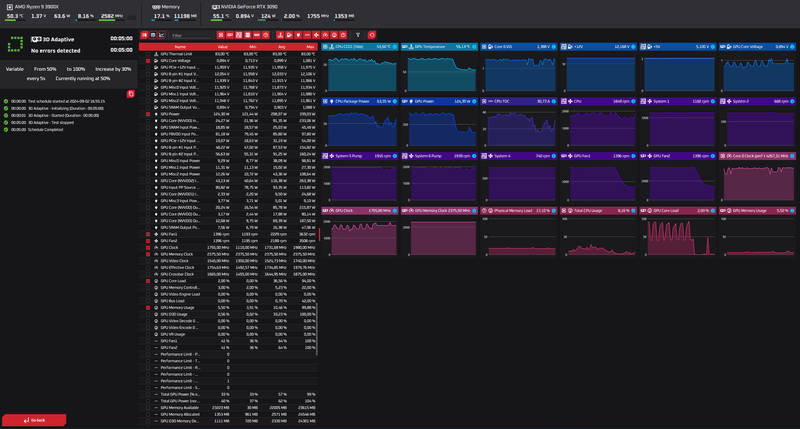The width and height of the screenshot is (800, 429).
Task: Check the GPU Effective Clock row checkbox
Action: coord(148,267)
